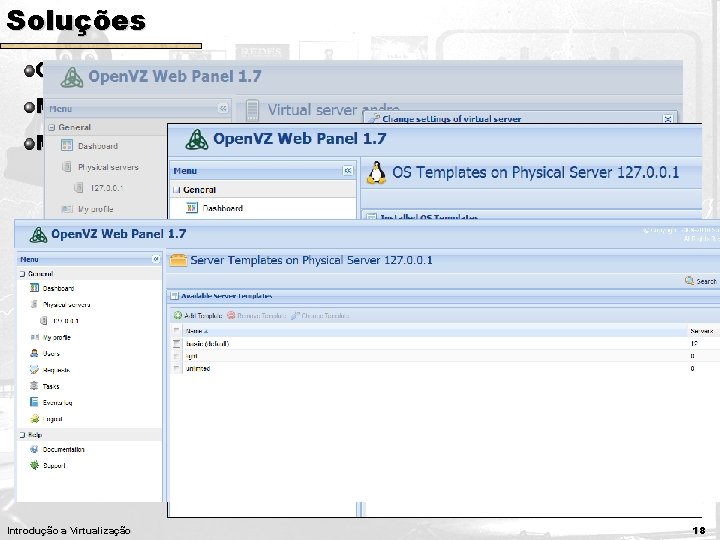Open Dashboard icon in front window menu
The image size is (720, 540).
[x=34, y=288]
